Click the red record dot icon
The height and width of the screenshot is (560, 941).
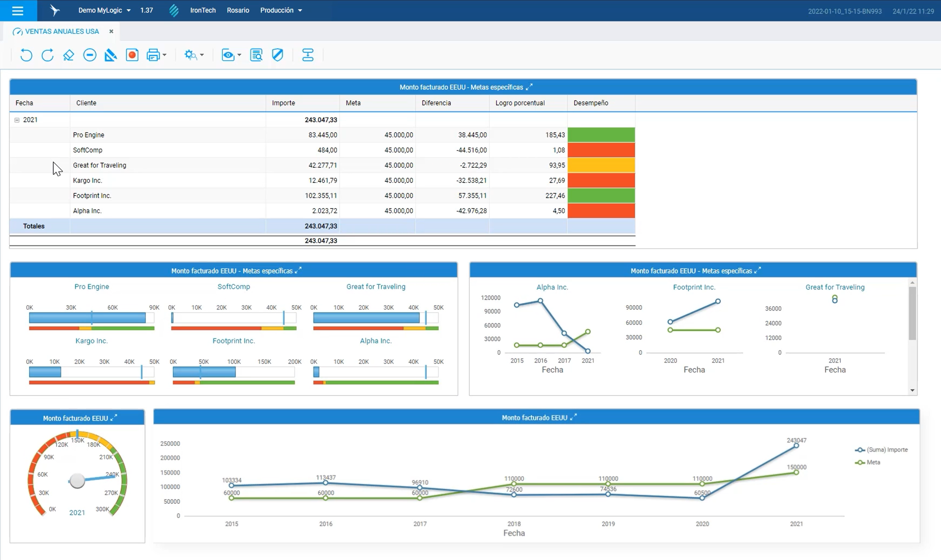coord(132,55)
